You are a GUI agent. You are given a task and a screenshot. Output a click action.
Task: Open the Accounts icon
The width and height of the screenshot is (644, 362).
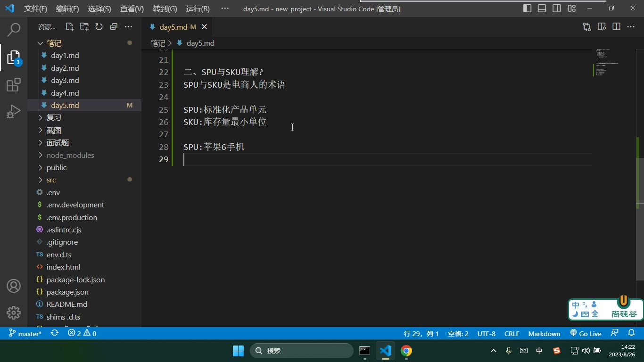(14, 286)
